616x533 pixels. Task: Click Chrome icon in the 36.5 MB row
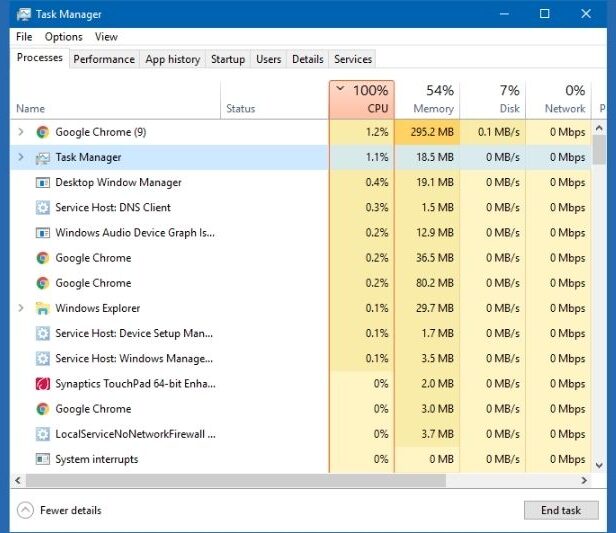point(42,258)
